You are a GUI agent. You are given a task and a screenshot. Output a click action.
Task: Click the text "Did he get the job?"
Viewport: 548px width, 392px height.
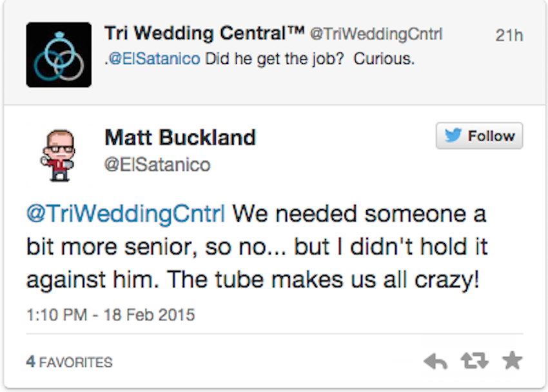point(275,59)
